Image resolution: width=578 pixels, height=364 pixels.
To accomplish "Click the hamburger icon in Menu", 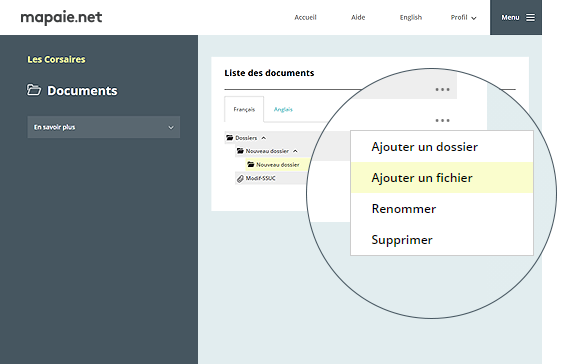I will point(530,17).
